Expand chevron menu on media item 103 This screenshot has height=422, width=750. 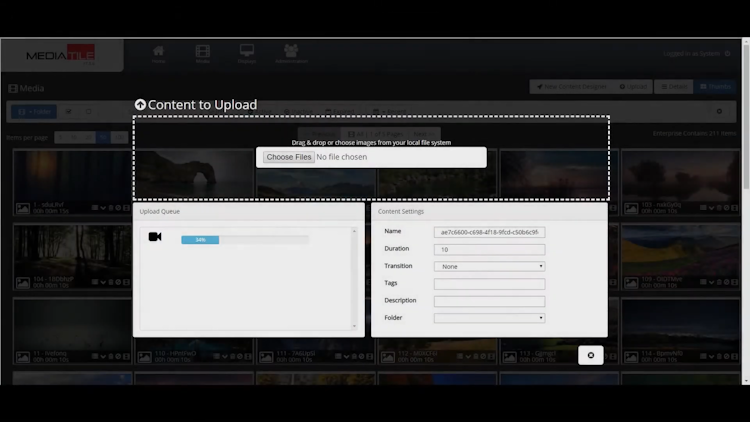click(711, 208)
